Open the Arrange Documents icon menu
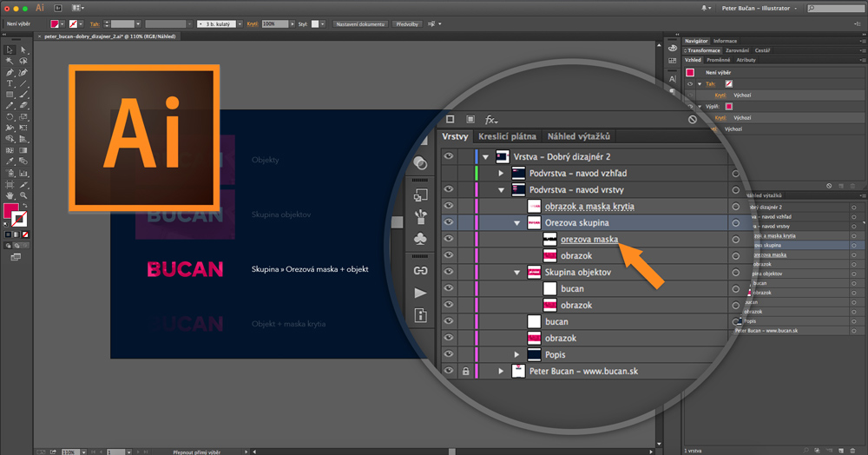The height and width of the screenshot is (455, 868). (x=77, y=9)
